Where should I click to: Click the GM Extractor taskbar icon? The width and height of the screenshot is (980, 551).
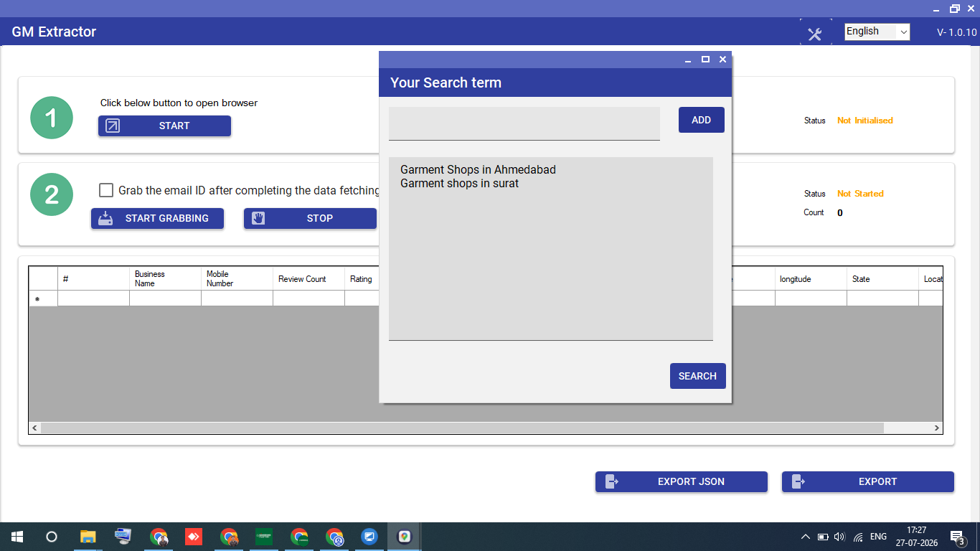click(x=404, y=537)
